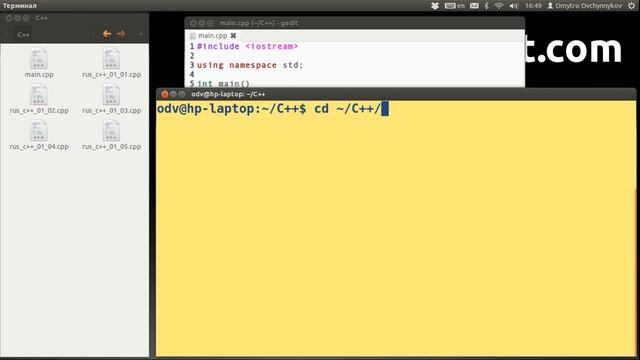Open the mail indicator envelope icon

(x=474, y=6)
